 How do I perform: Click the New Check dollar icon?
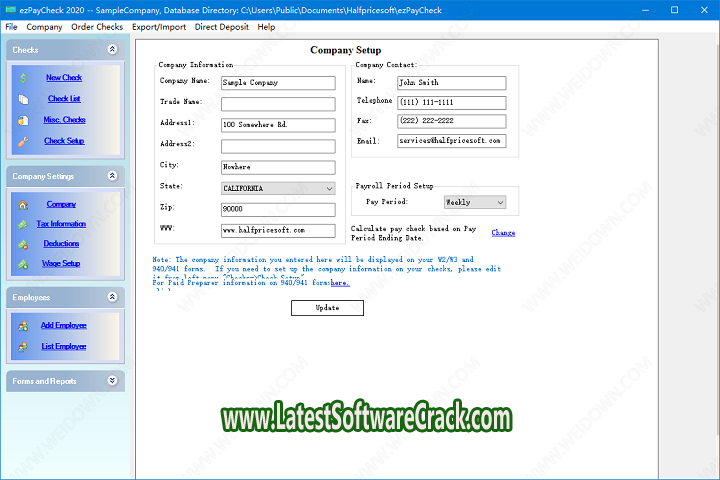point(23,78)
